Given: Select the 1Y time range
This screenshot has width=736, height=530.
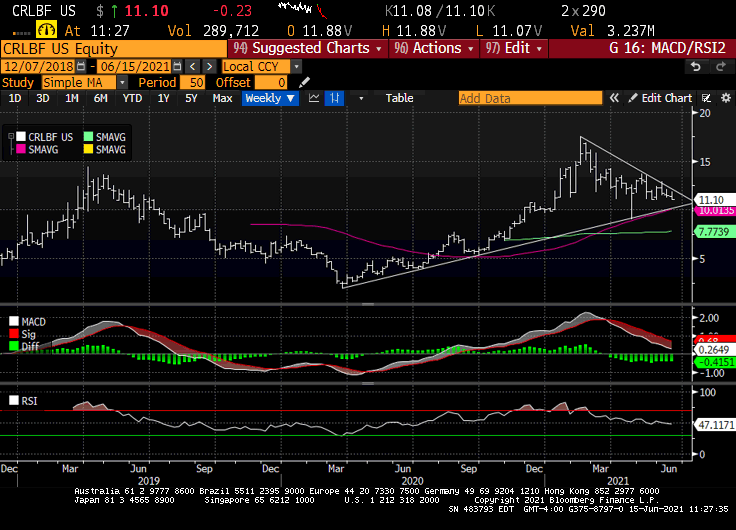Looking at the screenshot, I should coord(163,98).
